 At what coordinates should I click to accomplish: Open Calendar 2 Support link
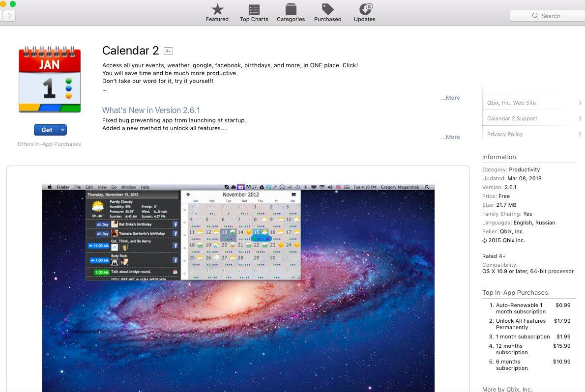point(512,118)
